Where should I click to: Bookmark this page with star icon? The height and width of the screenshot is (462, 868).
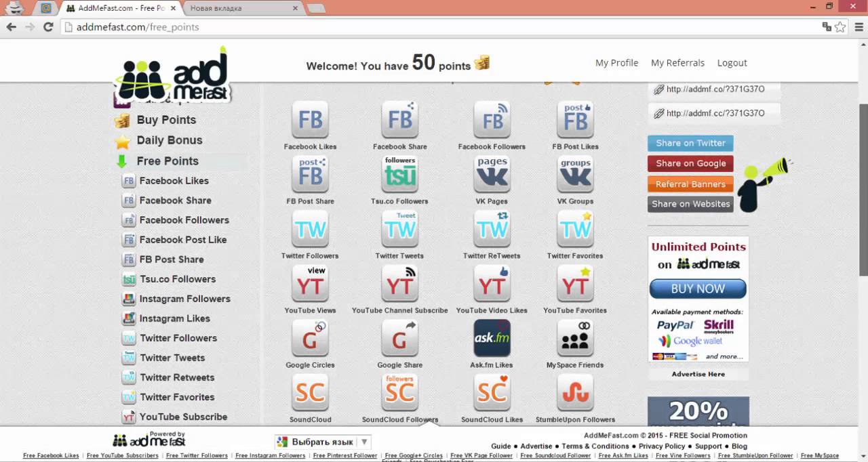pyautogui.click(x=840, y=27)
